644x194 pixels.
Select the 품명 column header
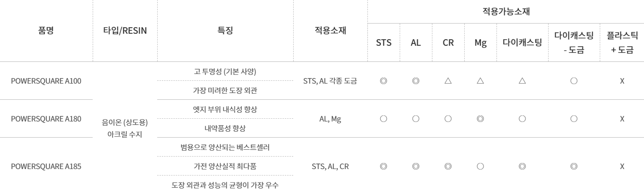(46, 31)
